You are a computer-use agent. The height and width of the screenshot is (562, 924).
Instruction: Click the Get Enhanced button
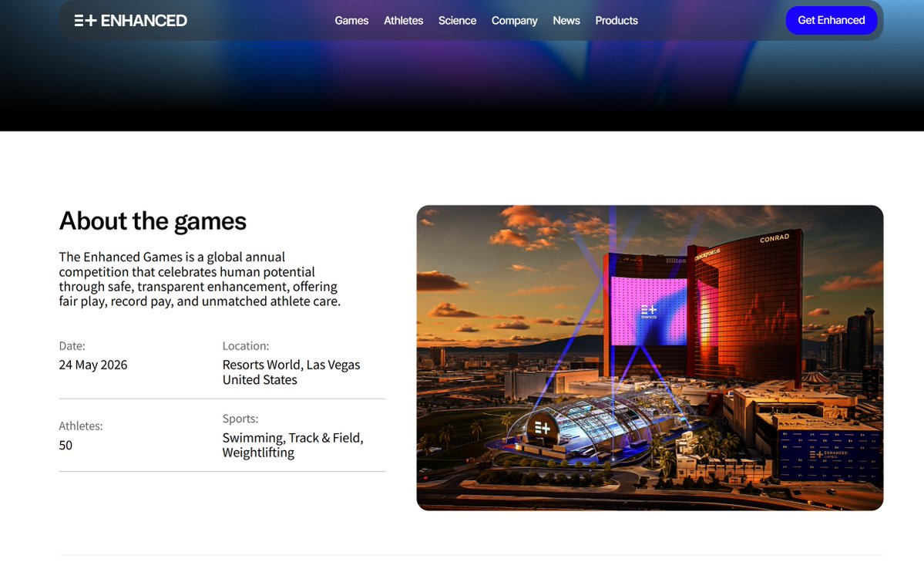click(x=831, y=20)
